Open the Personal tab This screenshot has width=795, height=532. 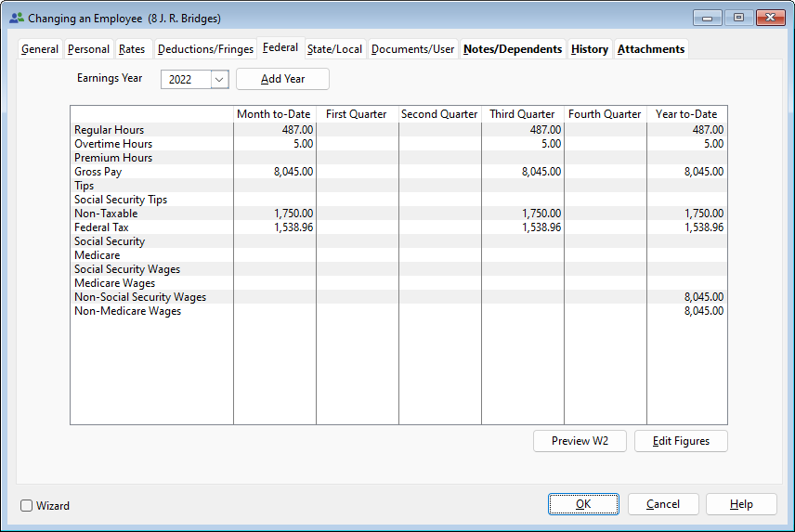pos(88,49)
